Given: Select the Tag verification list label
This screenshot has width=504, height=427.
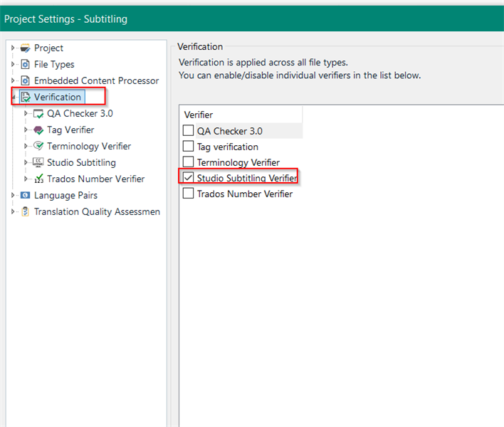Looking at the screenshot, I should (x=228, y=147).
